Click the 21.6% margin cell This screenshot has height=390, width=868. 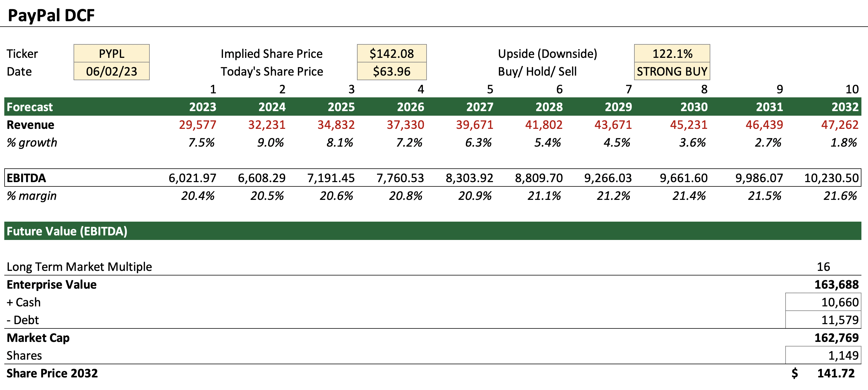click(840, 196)
